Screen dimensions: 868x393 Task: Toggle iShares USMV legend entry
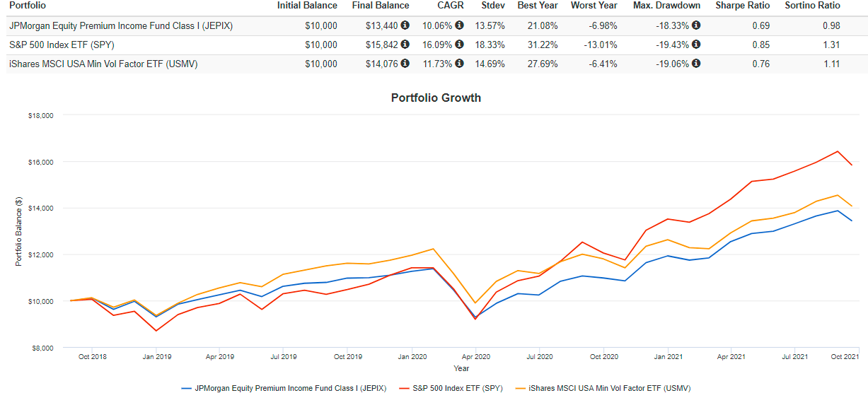pyautogui.click(x=601, y=388)
